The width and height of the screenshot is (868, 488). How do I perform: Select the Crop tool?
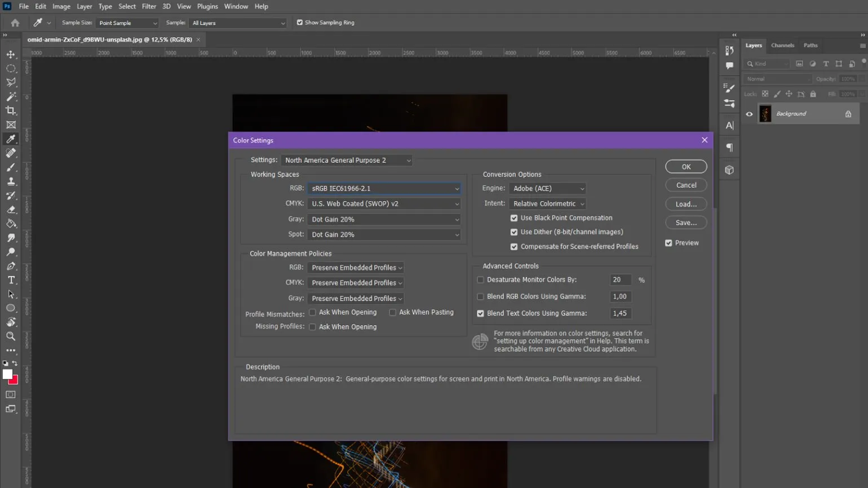[11, 111]
